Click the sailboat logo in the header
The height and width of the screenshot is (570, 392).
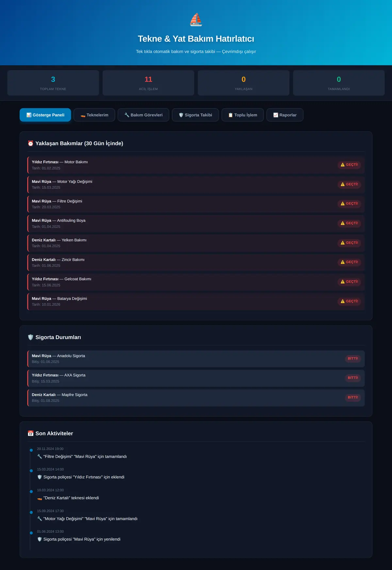[x=196, y=20]
